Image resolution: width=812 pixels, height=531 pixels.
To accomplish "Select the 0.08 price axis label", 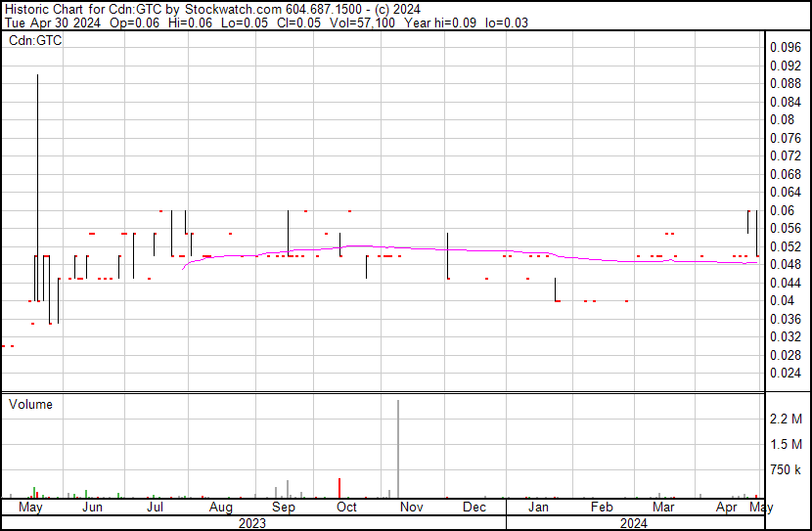I will [782, 120].
